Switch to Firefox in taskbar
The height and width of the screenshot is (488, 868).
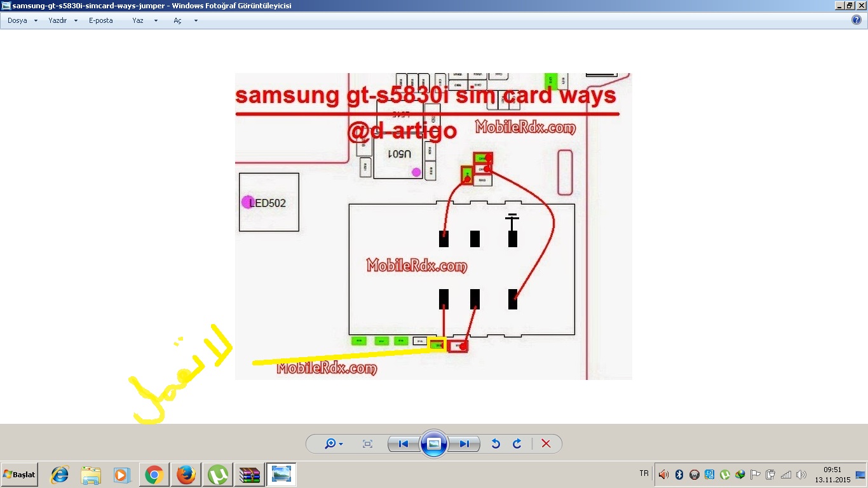tap(186, 475)
